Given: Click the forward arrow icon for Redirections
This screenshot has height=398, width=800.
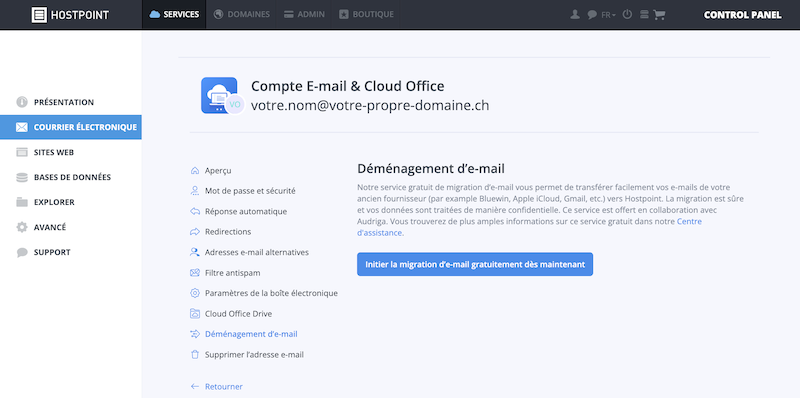Looking at the screenshot, I should (x=194, y=232).
